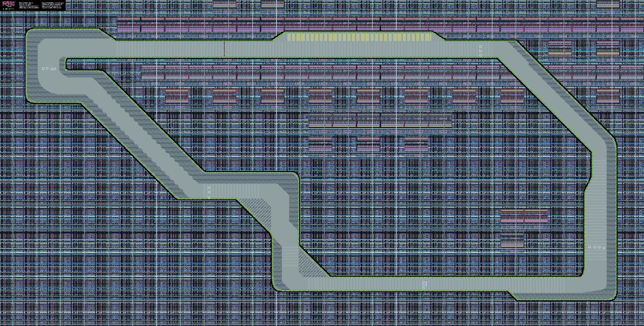Image resolution: width=644 pixels, height=326 pixels.
Task: Click the top marker in the top-right straight column
Action: coord(481,46)
